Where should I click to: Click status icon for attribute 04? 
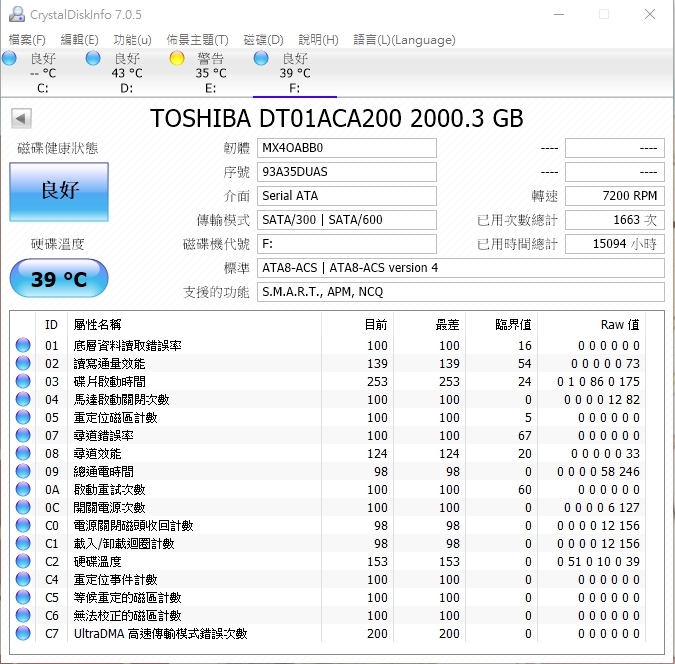[x=23, y=400]
